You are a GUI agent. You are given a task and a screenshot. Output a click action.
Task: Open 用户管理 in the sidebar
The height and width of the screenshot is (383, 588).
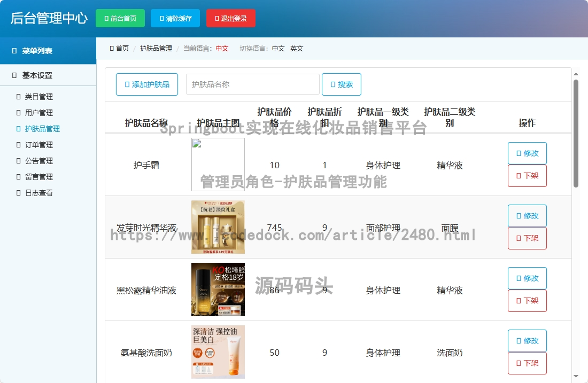(x=38, y=113)
